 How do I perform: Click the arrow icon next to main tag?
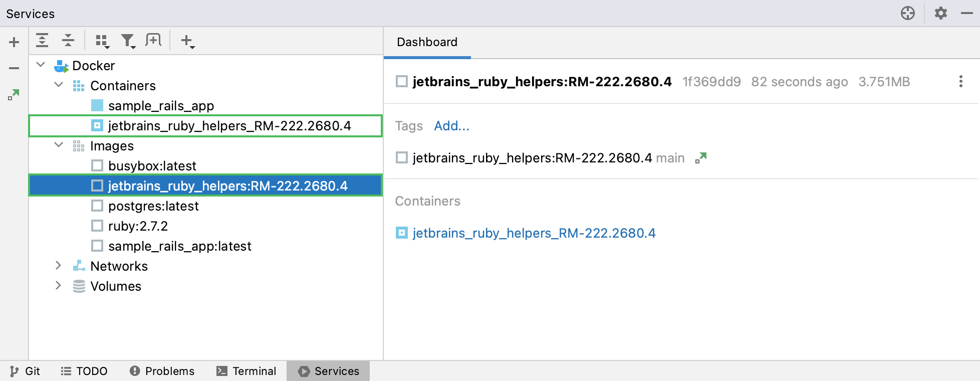701,158
